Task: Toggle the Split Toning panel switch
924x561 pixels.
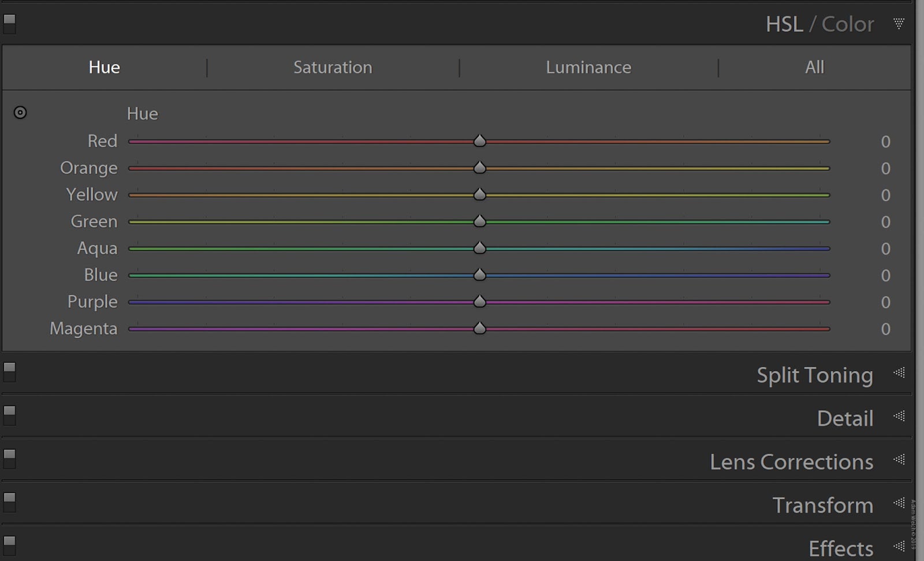Action: (x=9, y=372)
